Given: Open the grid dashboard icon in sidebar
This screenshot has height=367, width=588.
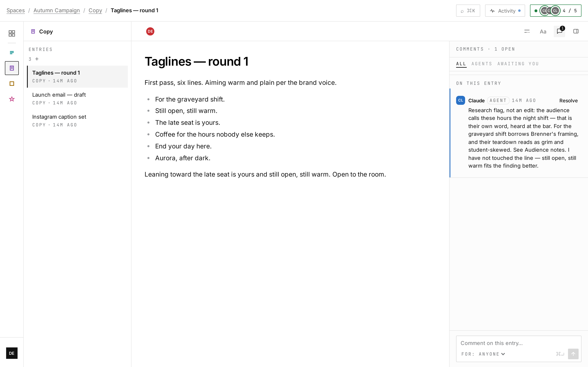Looking at the screenshot, I should [x=12, y=33].
